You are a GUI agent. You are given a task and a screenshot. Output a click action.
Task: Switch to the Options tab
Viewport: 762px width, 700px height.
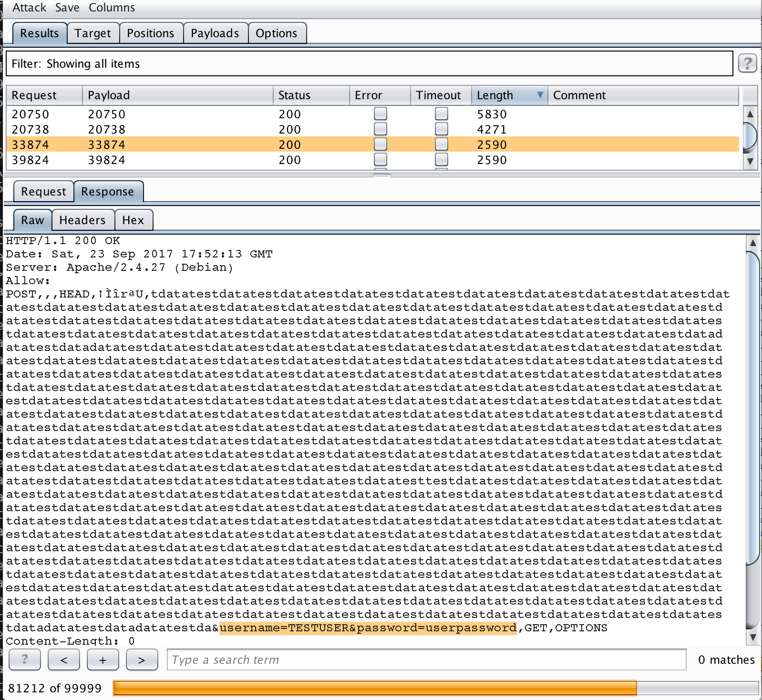click(x=277, y=33)
